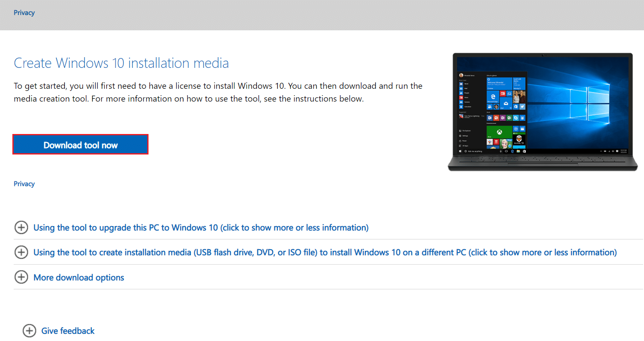Click the intro paragraph about needing a license
The height and width of the screenshot is (341, 644).
[x=218, y=92]
